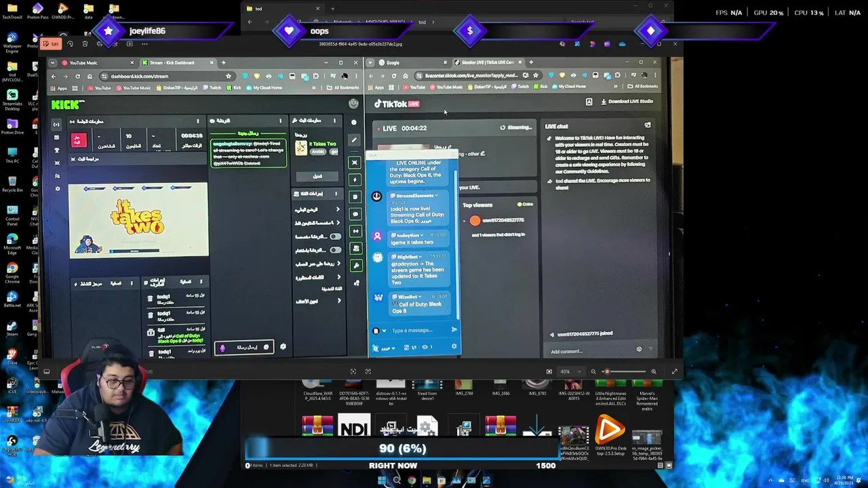
Task: Zoom in with Photos viewer magnifier plus
Action: tap(654, 371)
